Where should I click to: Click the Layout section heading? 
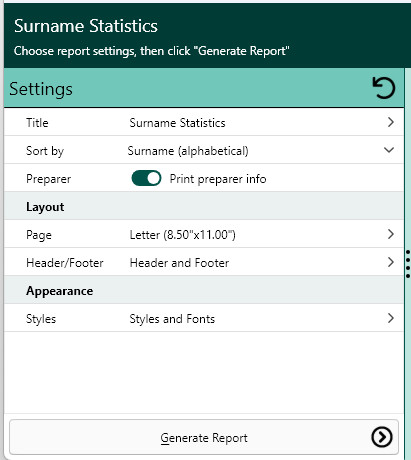click(x=45, y=207)
